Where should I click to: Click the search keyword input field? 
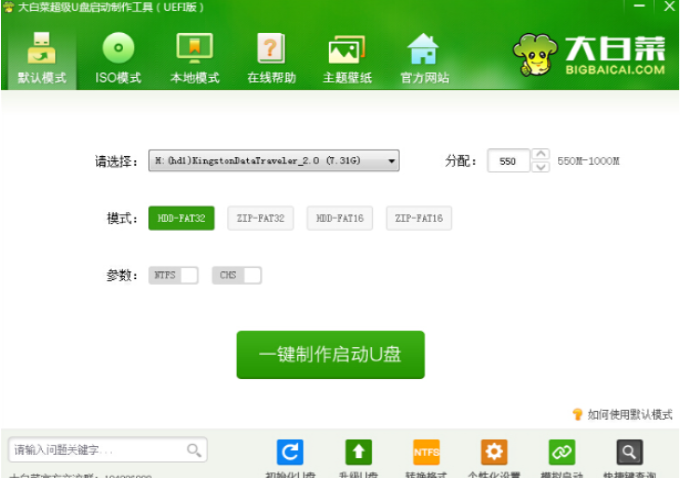(x=97, y=450)
